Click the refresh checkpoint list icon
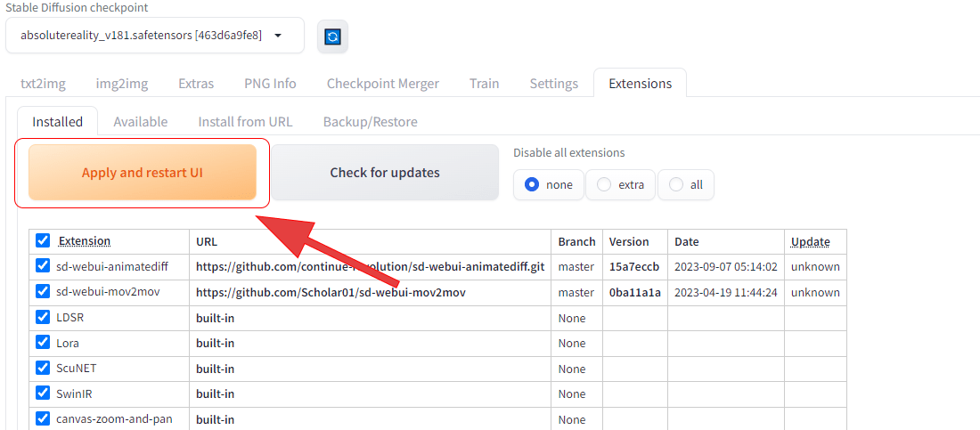The height and width of the screenshot is (430, 980). pyautogui.click(x=332, y=37)
